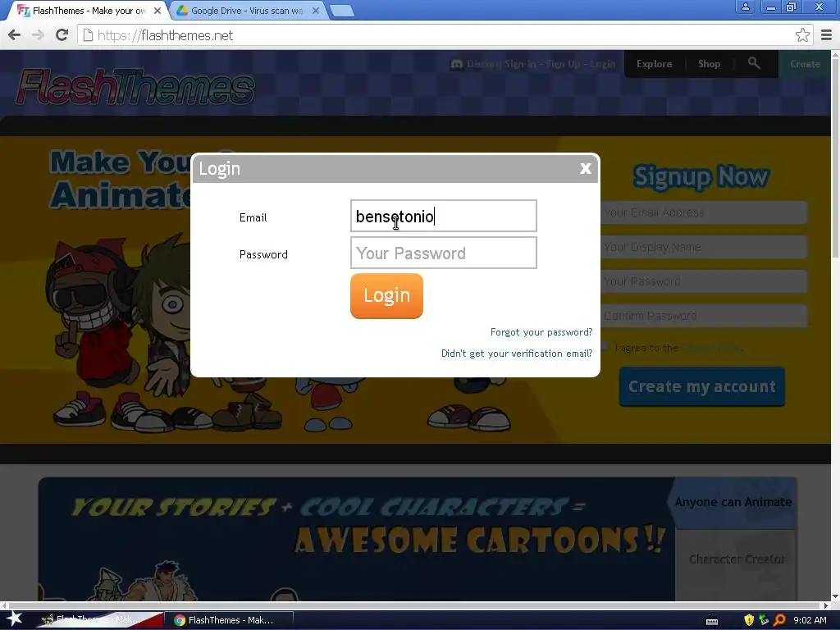Viewport: 840px width, 630px height.
Task: Select the Character Creator tab
Action: 737,559
